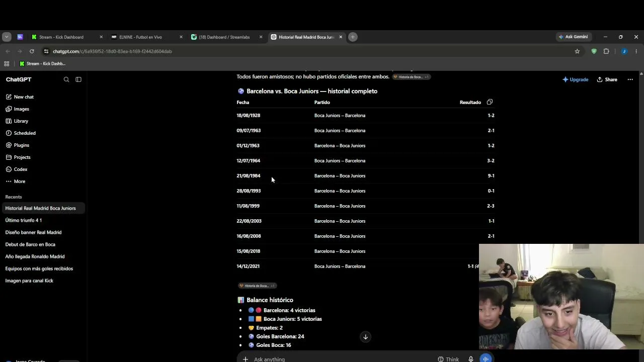Toggle the ChatGPT sidebar panel icon
Screen dimensions: 644x362
(78, 79)
